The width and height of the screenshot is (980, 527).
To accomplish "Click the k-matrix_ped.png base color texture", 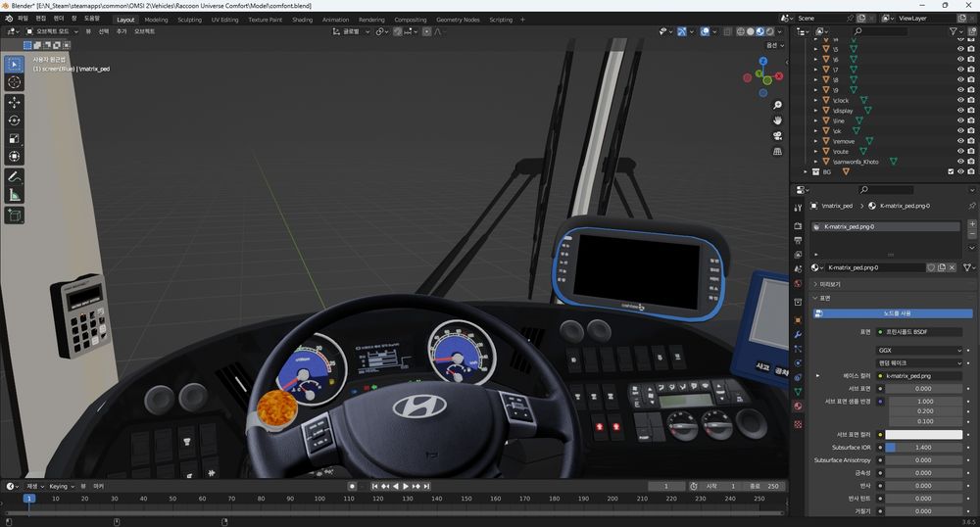I will 919,376.
